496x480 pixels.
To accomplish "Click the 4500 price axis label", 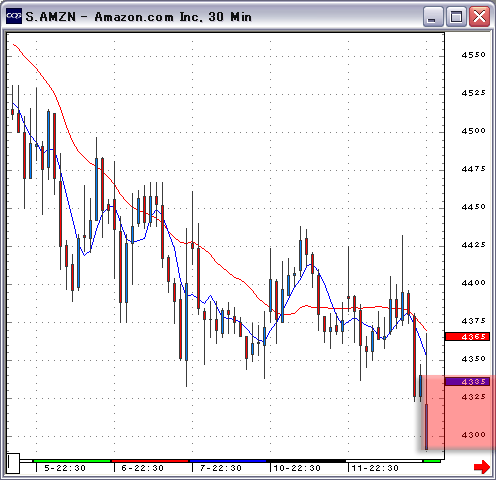I will (473, 131).
